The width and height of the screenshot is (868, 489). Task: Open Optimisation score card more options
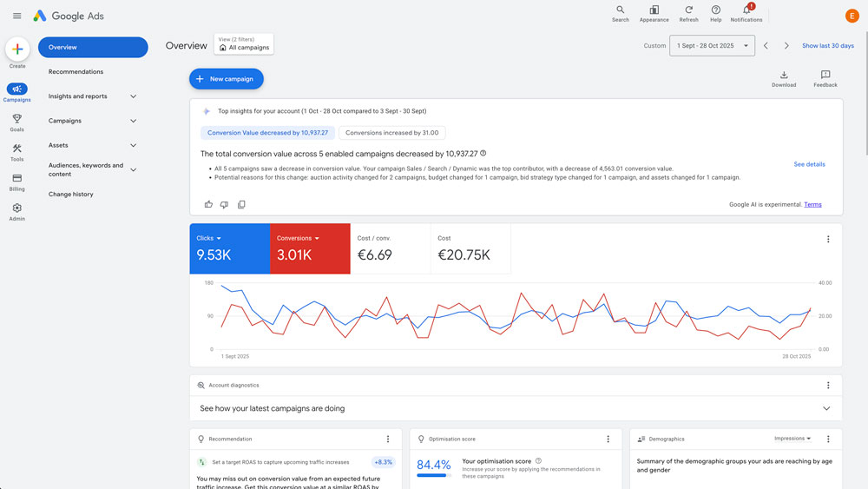608,439
